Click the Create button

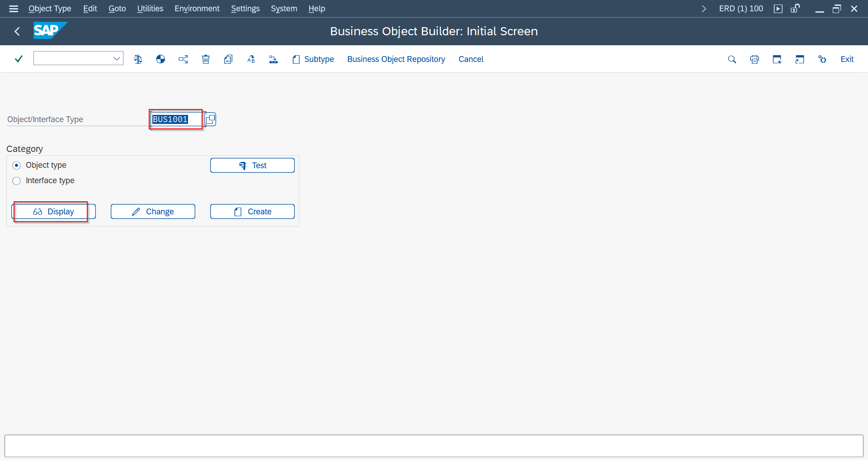tap(252, 212)
